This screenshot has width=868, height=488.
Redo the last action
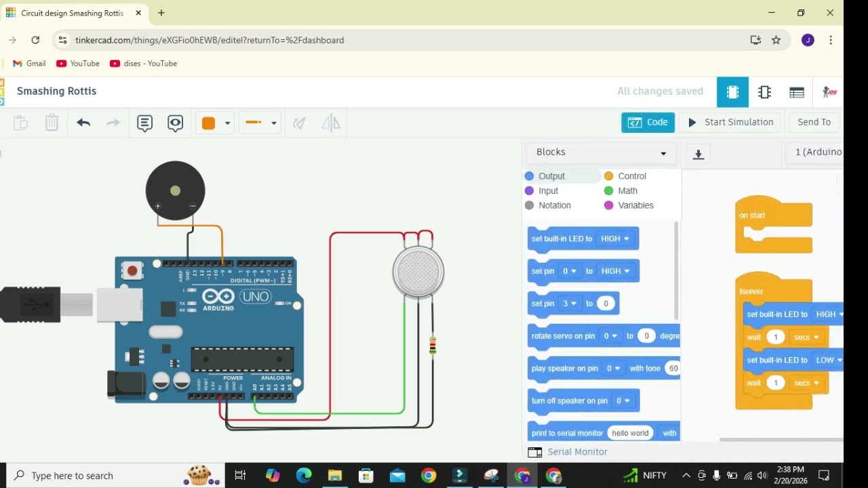click(x=113, y=123)
